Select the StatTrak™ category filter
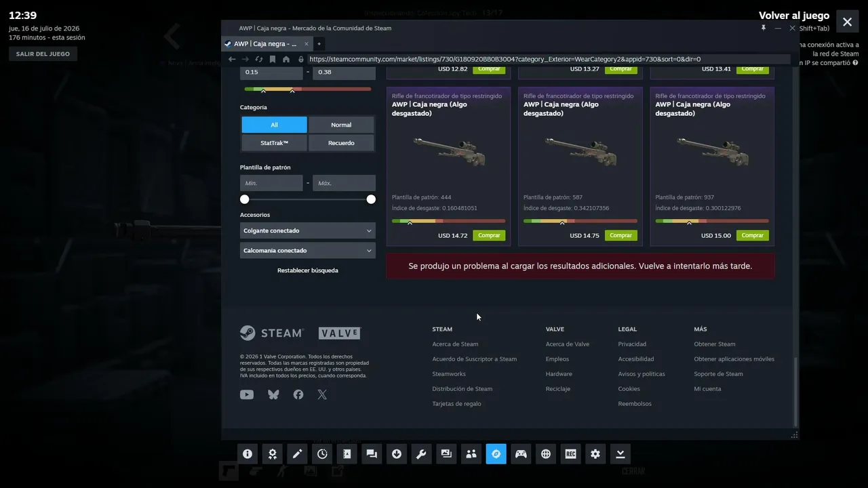868x488 pixels. [274, 143]
